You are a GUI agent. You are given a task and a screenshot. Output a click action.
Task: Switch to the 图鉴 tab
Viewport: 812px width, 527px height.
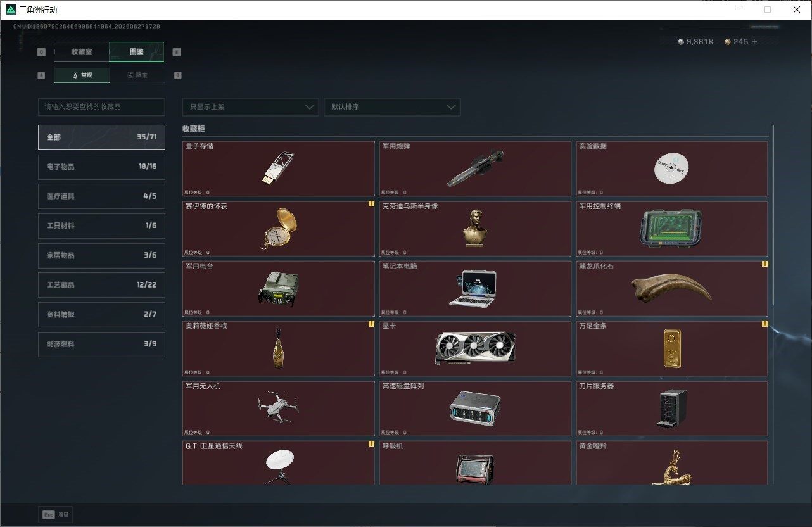137,52
